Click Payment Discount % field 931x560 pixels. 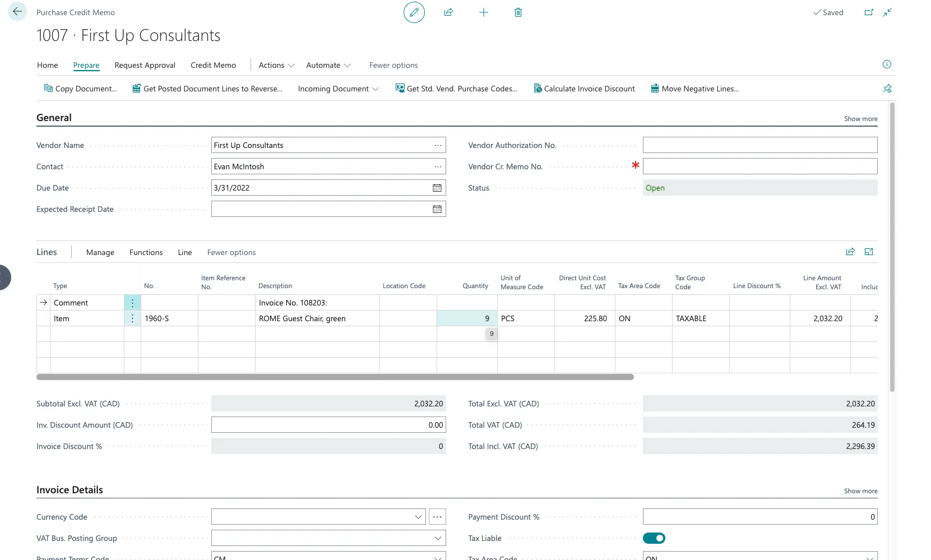pos(760,517)
